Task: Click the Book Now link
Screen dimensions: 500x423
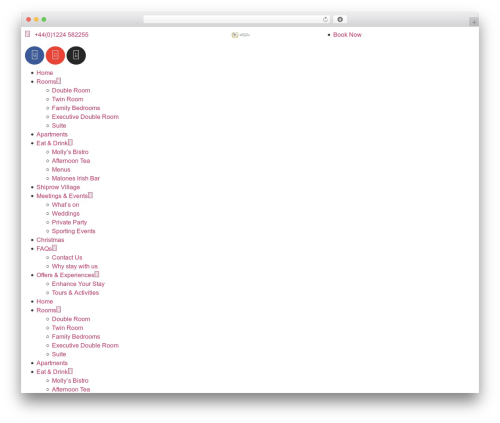Action: (347, 35)
